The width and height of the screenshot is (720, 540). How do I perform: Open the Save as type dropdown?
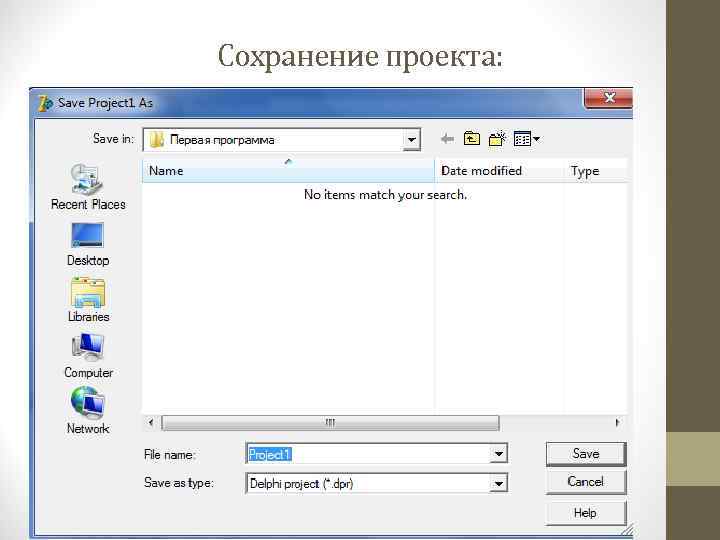coord(498,483)
